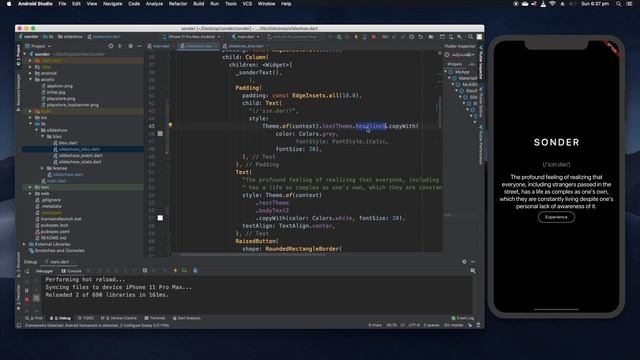Viewport: 640px width, 360px height.
Task: Click the grey color swatch in gutter
Action: 160,133
